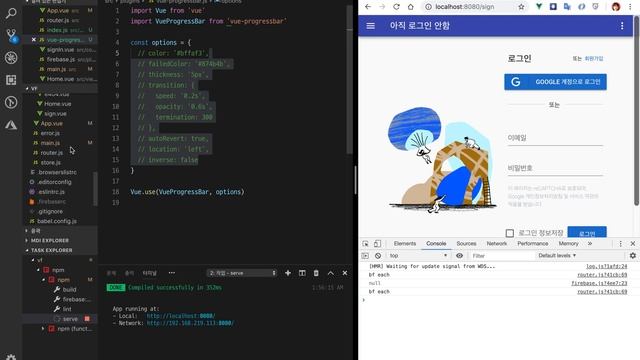
Task: Open the Network http://192.168 terminal link
Action: (x=190, y=323)
